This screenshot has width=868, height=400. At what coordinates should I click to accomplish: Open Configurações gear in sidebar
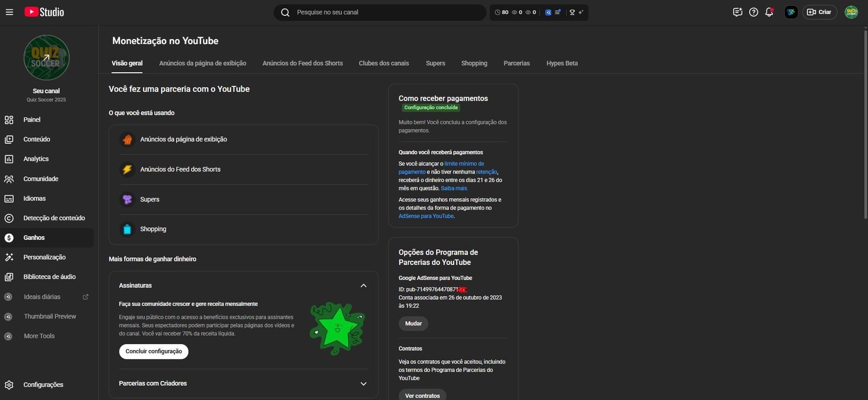(x=43, y=385)
